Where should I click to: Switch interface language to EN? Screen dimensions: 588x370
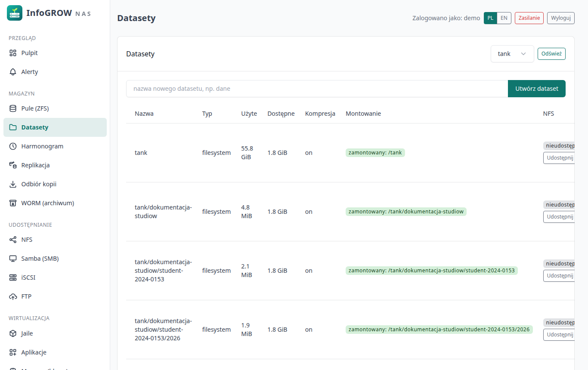tap(504, 18)
